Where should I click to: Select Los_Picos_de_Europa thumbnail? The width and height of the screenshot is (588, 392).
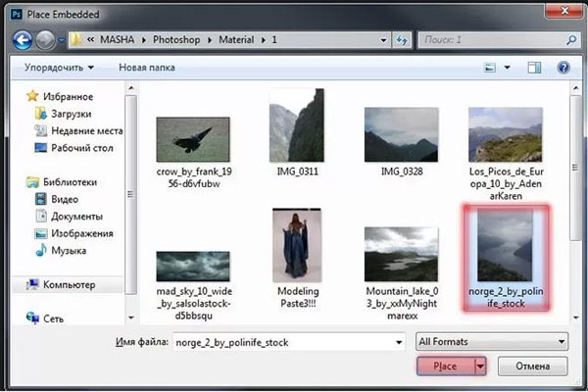pyautogui.click(x=505, y=134)
